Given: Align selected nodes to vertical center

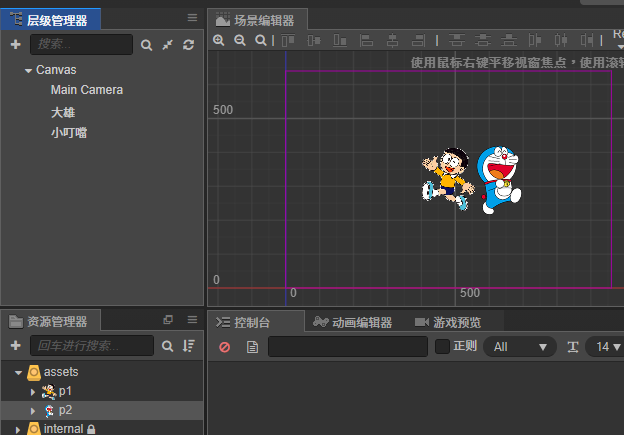Looking at the screenshot, I should [x=314, y=40].
